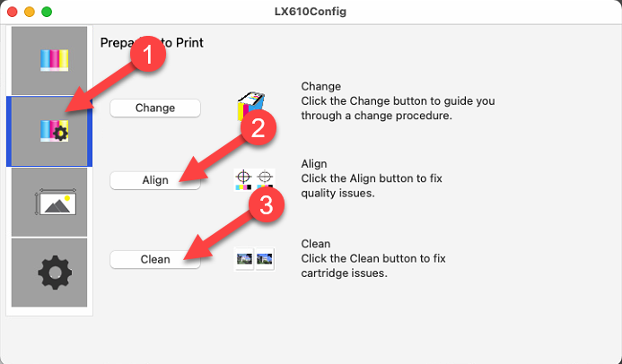Click the clean comparison photo thumbnails
This screenshot has width=622, height=364.
[254, 259]
